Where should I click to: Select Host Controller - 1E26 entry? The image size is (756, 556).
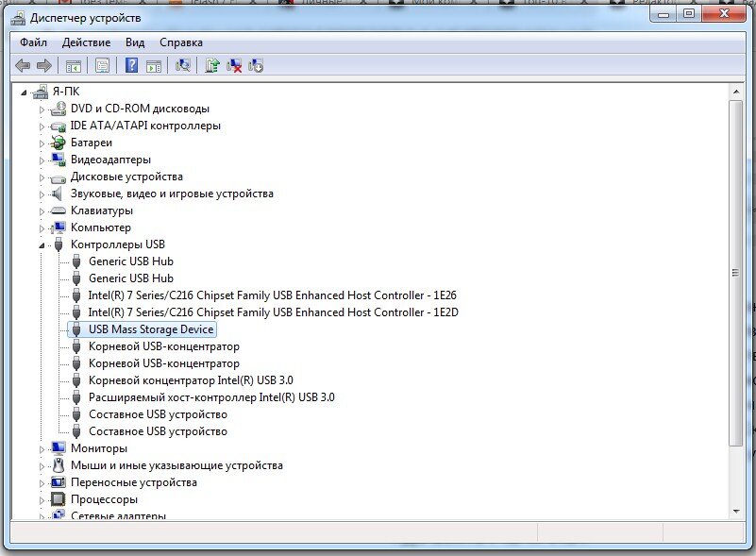click(273, 295)
